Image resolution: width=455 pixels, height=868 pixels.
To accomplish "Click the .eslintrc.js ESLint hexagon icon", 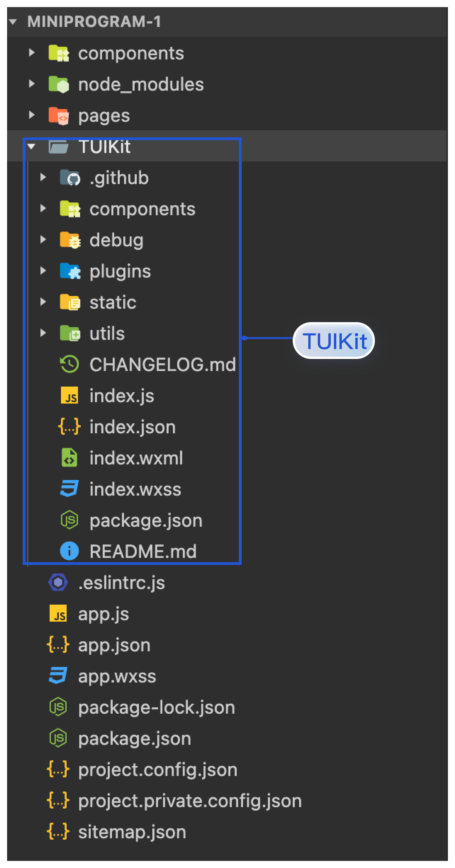I will coord(58,582).
